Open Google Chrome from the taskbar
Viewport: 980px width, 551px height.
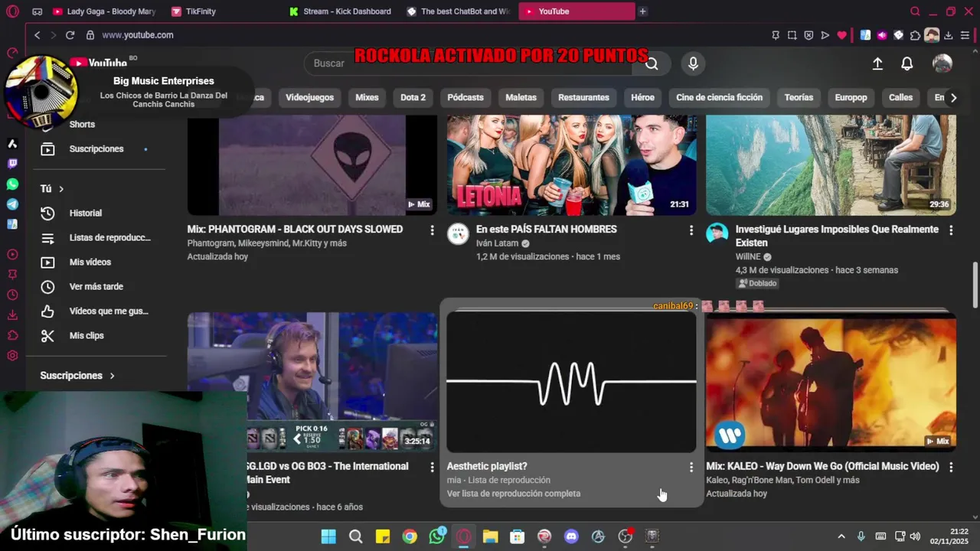[x=410, y=536]
